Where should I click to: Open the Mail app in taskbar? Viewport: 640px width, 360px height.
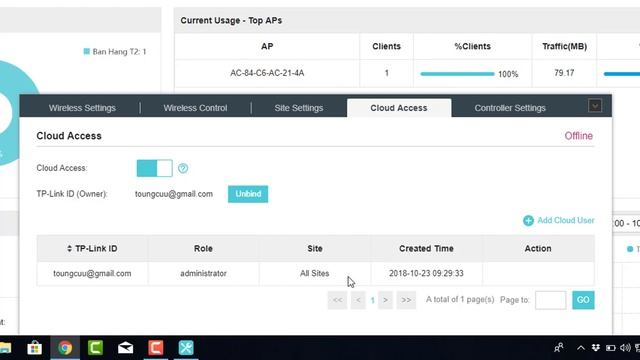click(x=125, y=348)
